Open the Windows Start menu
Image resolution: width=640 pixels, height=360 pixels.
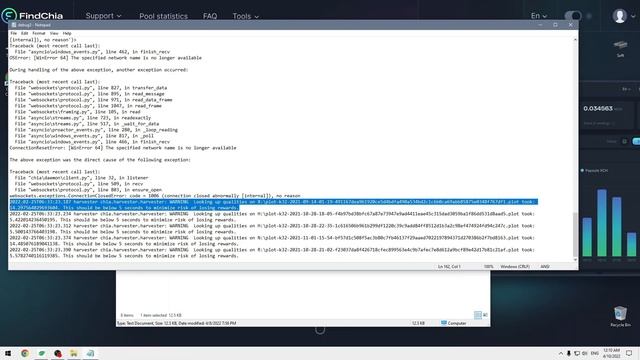[x=8, y=353]
